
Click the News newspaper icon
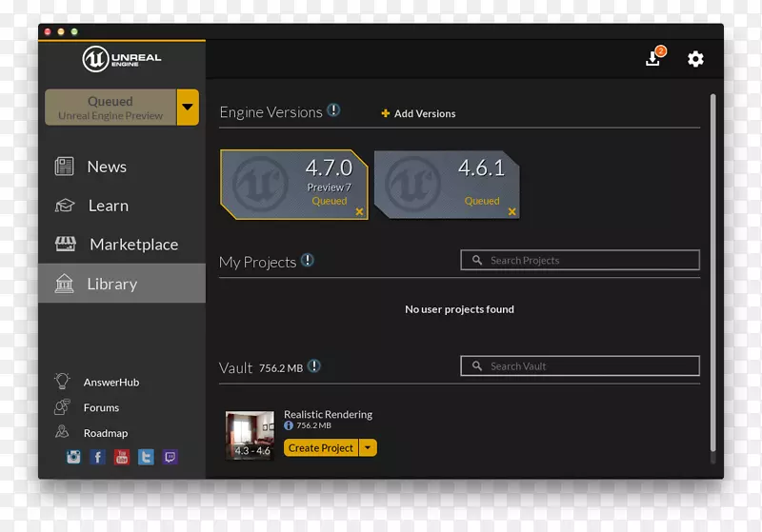coord(64,167)
